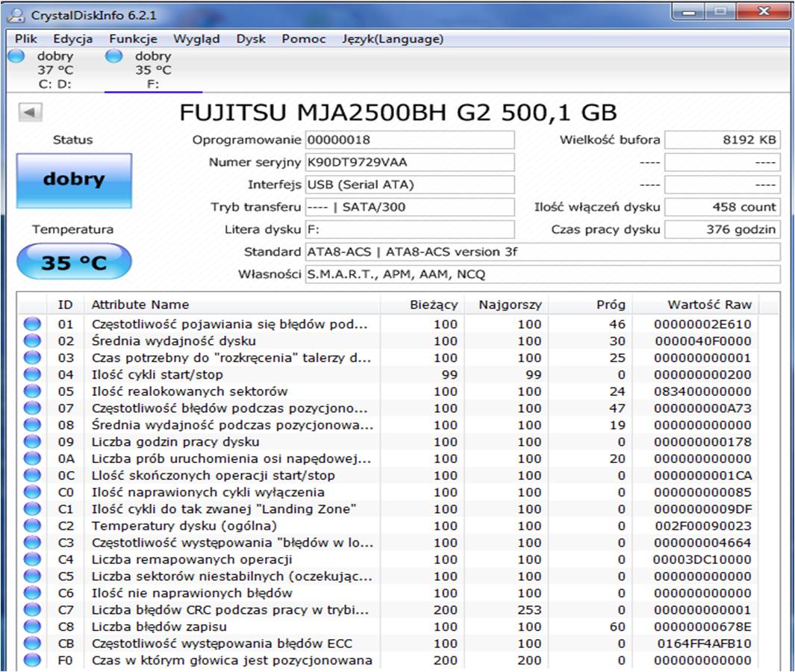795x672 pixels.
Task: Click the previous disk arrow button
Action: point(30,112)
